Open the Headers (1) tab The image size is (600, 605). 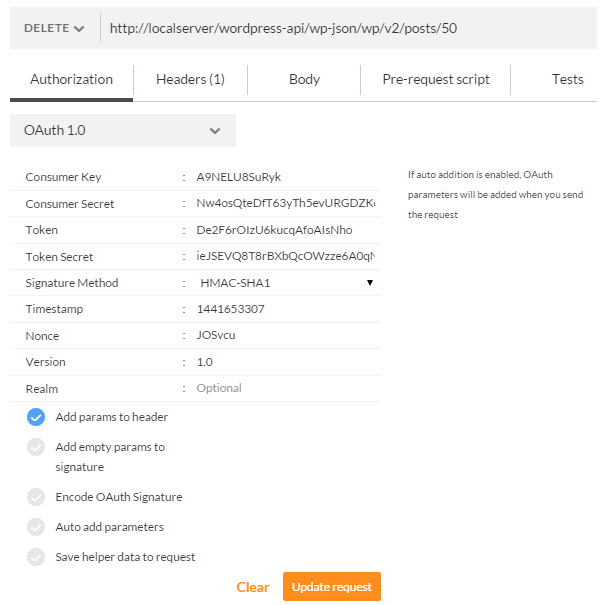tap(190, 79)
